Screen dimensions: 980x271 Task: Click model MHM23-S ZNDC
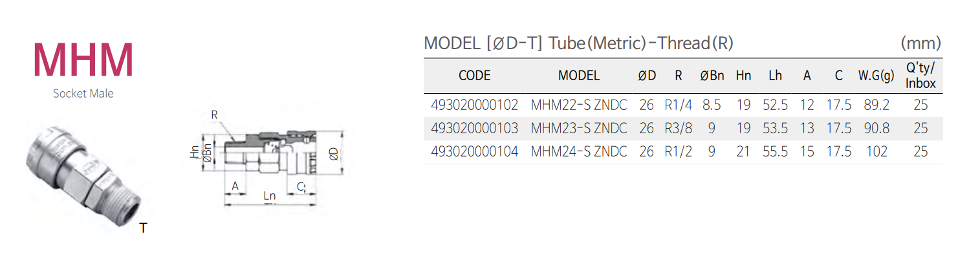click(x=578, y=129)
